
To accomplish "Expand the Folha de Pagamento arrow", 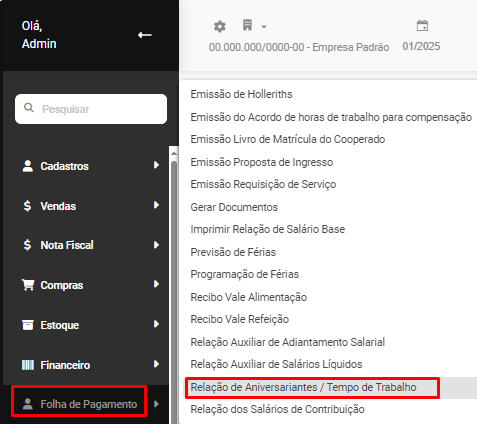I will [156, 404].
